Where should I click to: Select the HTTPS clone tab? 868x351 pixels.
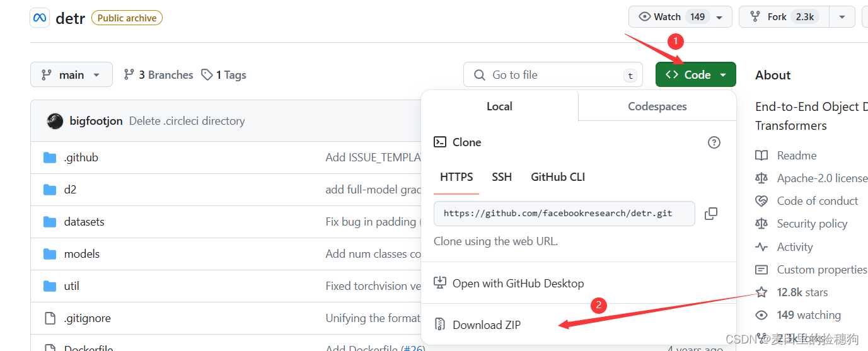click(456, 177)
